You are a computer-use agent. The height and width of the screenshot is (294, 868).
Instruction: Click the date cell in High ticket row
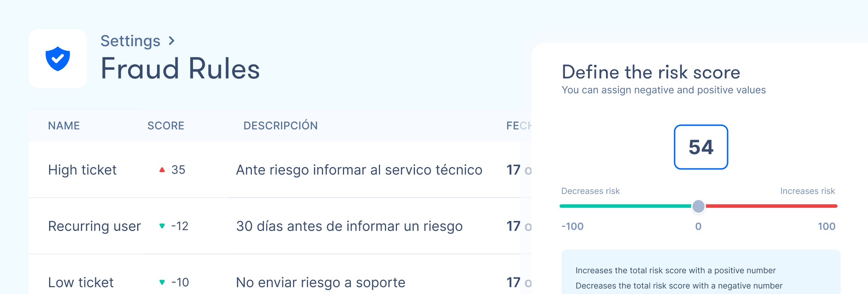[519, 170]
